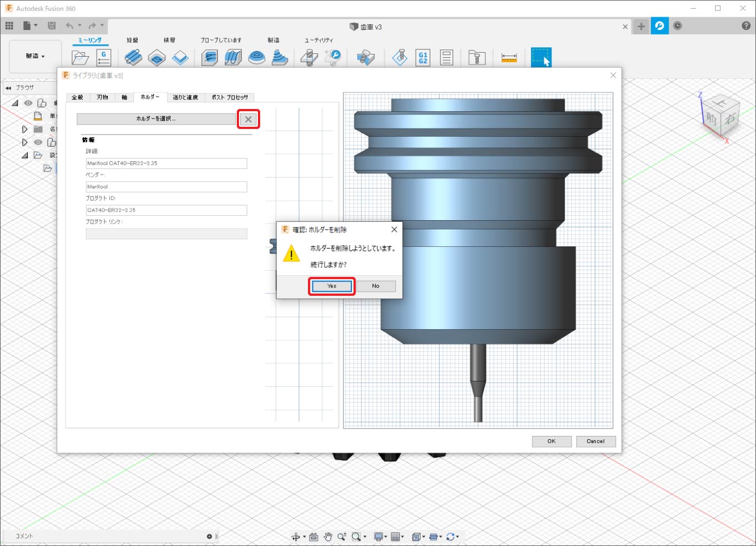Switch to the ポスト プロセッサ tab
Screen dimensions: 756x546
(230, 97)
